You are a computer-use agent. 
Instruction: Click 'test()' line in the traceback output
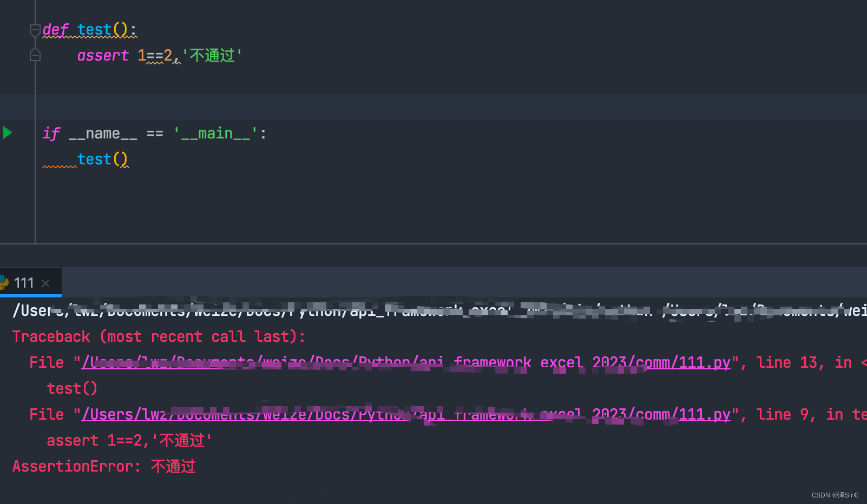(72, 388)
